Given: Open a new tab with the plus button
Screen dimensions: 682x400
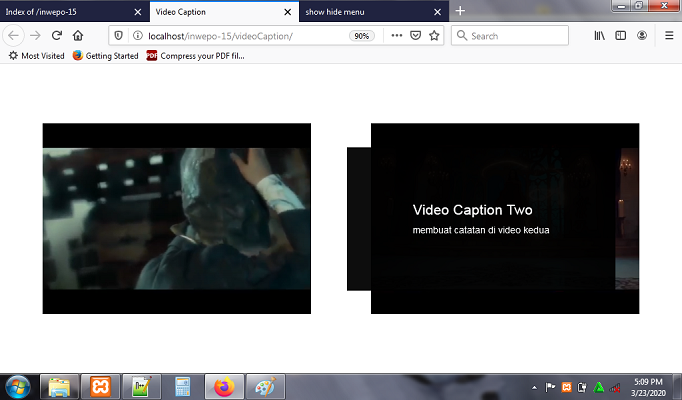Looking at the screenshot, I should pos(460,11).
